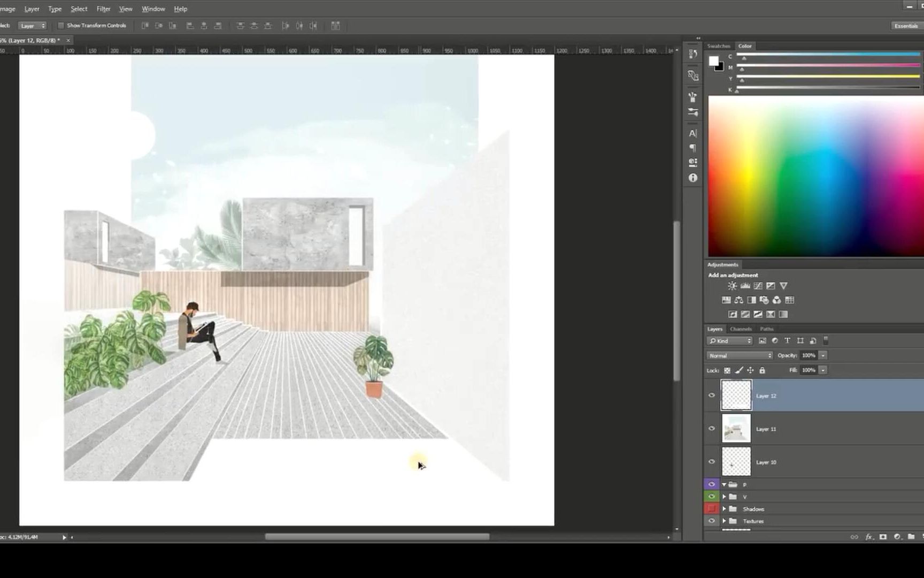Open the Paragraph panel icon
924x578 pixels.
[x=693, y=148]
